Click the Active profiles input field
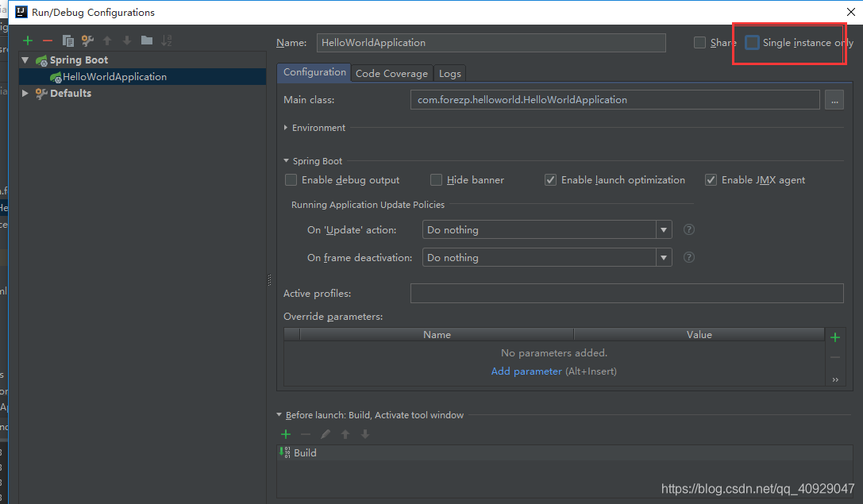 (x=627, y=293)
